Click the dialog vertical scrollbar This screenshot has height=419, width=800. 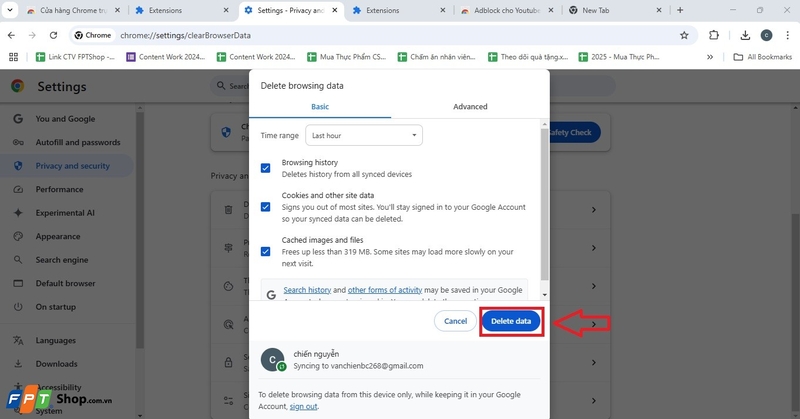pos(544,204)
